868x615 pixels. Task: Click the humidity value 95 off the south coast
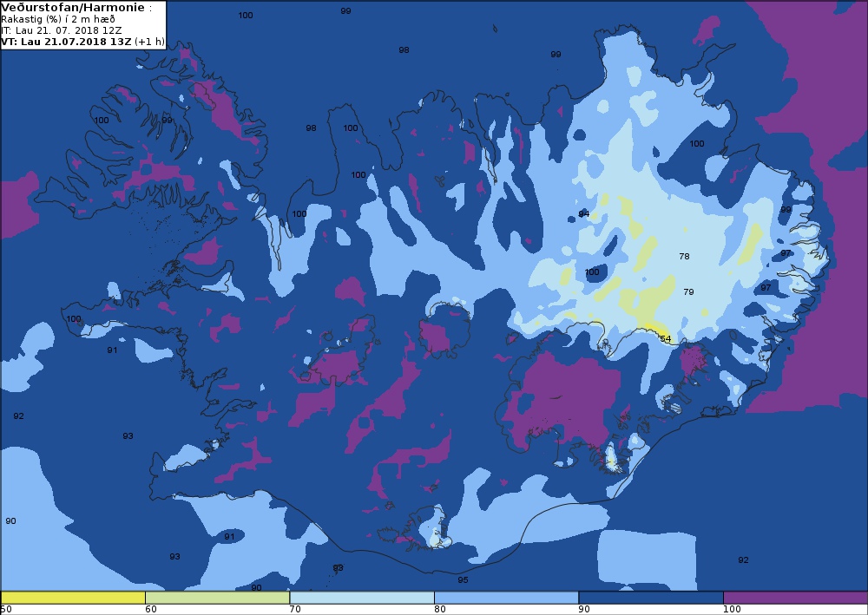(x=463, y=579)
